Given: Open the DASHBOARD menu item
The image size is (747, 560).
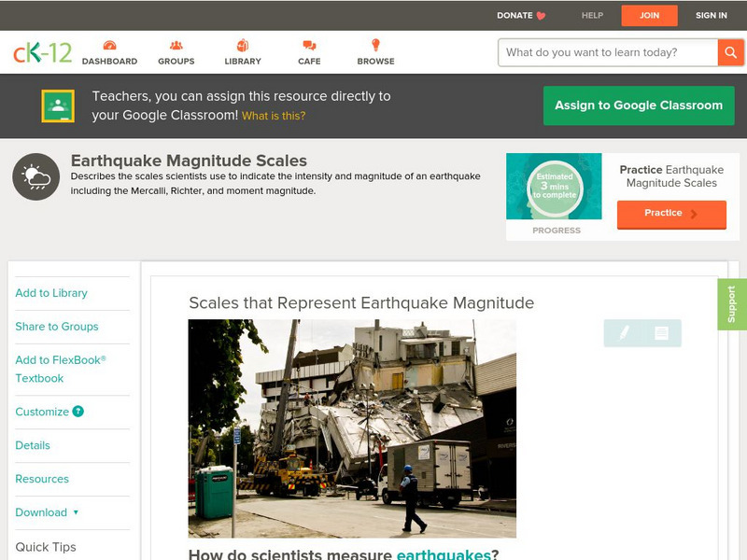Looking at the screenshot, I should [x=109, y=62].
